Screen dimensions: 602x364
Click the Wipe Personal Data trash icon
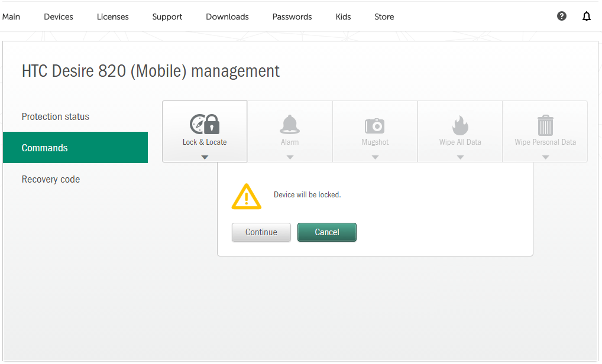click(x=545, y=125)
